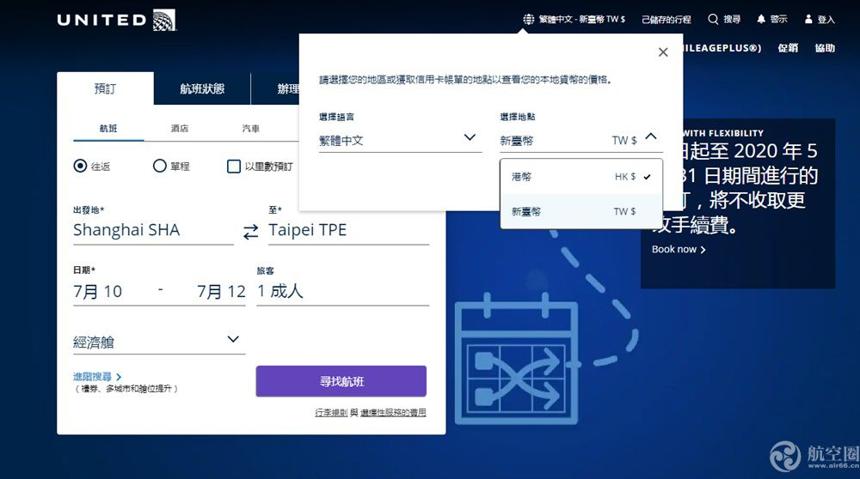Switch to the 航班狀態 flight status tab
The width and height of the screenshot is (860, 479).
202,89
